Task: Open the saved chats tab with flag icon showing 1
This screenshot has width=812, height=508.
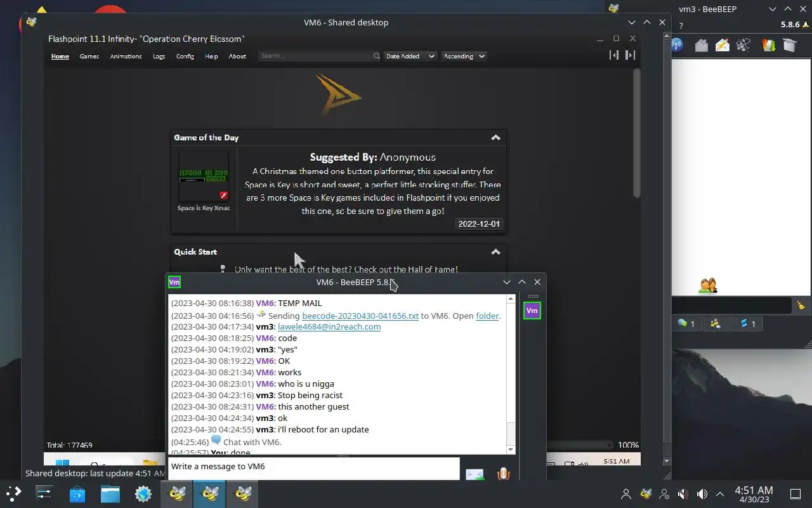Action: point(747,324)
